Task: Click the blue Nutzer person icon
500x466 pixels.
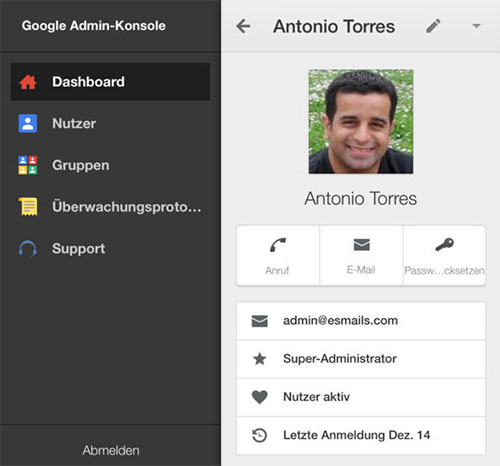Action: coord(28,123)
